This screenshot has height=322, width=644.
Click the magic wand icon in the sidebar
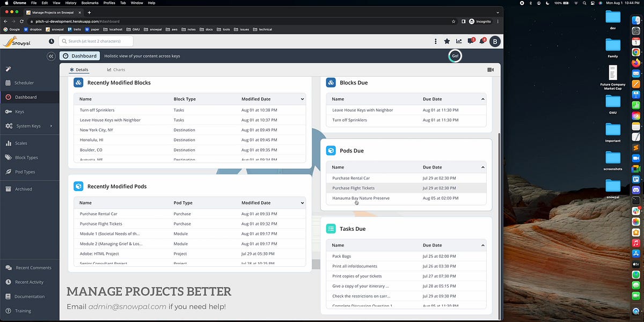[8, 69]
